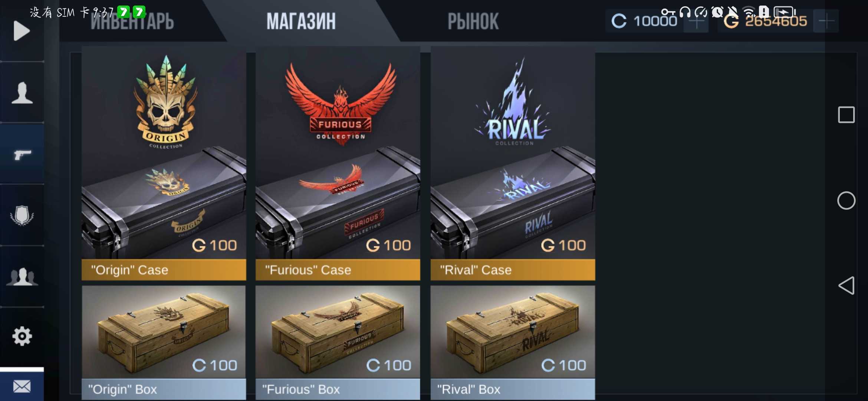Viewport: 868px width, 401px height.
Task: Select the pistol weapons icon in sidebar
Action: point(23,154)
